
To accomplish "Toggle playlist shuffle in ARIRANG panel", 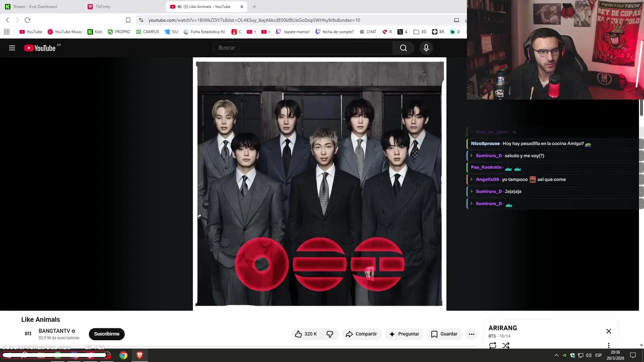I will (506, 345).
